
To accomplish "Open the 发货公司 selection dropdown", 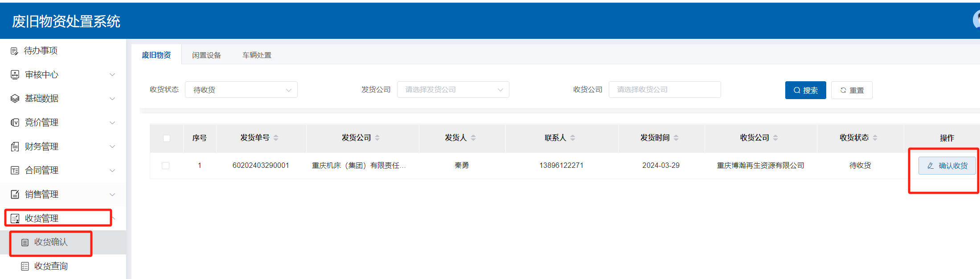I will click(453, 90).
